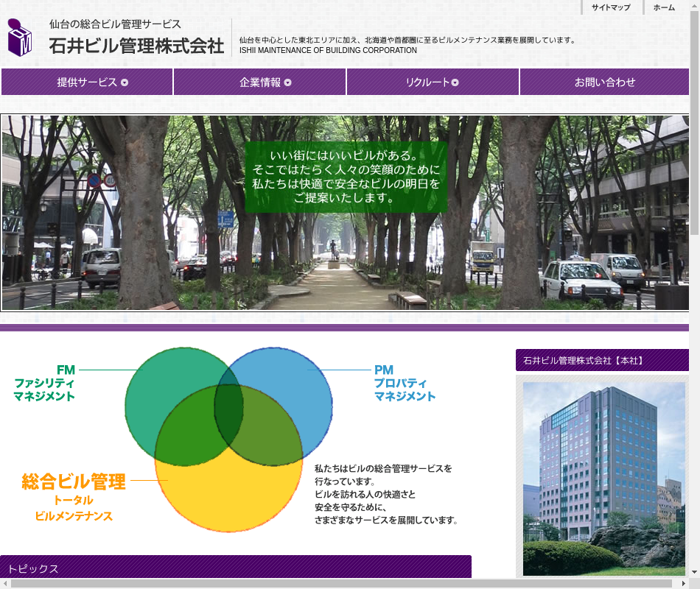Viewport: 700px width, 589px height.
Task: Click the 石井ビル管理株式会社 company name heading
Action: (136, 46)
